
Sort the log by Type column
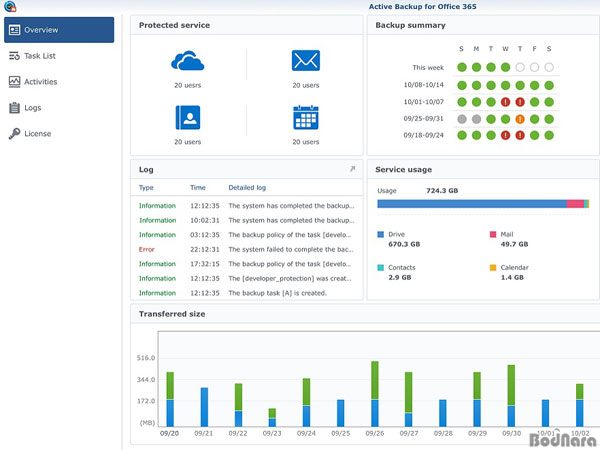[146, 188]
